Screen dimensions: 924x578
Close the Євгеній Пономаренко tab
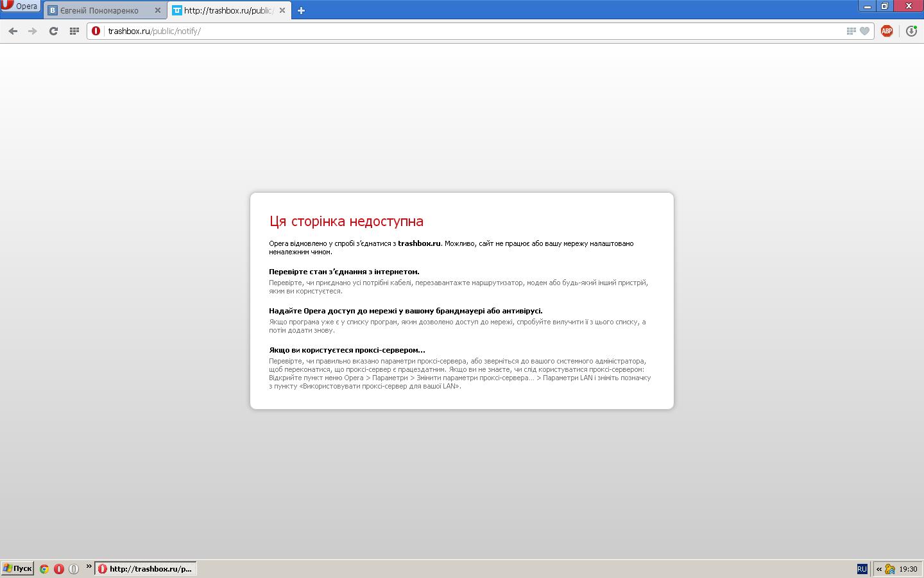pos(158,10)
